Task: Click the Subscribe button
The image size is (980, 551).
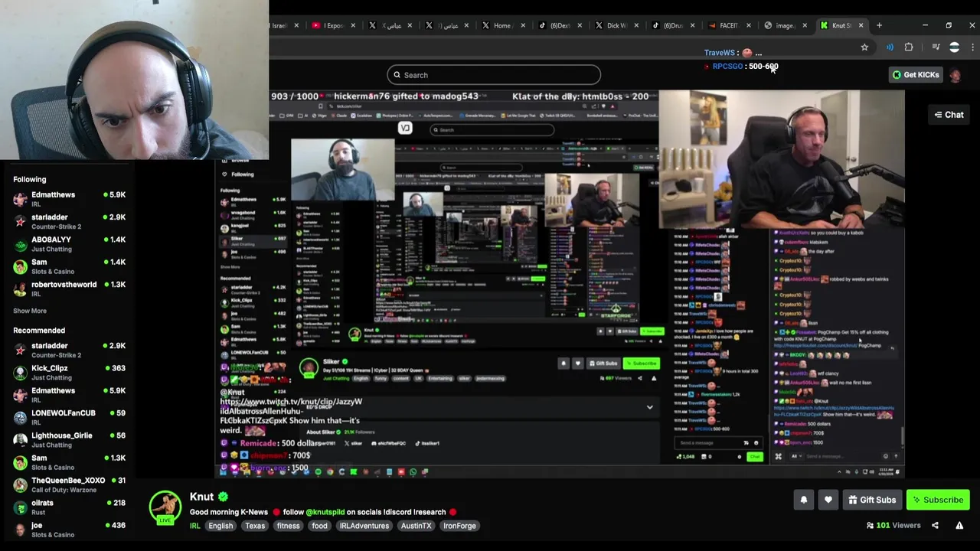Action: pyautogui.click(x=938, y=500)
